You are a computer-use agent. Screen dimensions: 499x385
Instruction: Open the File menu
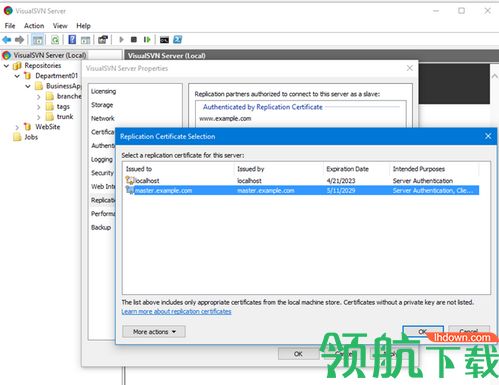(x=10, y=26)
